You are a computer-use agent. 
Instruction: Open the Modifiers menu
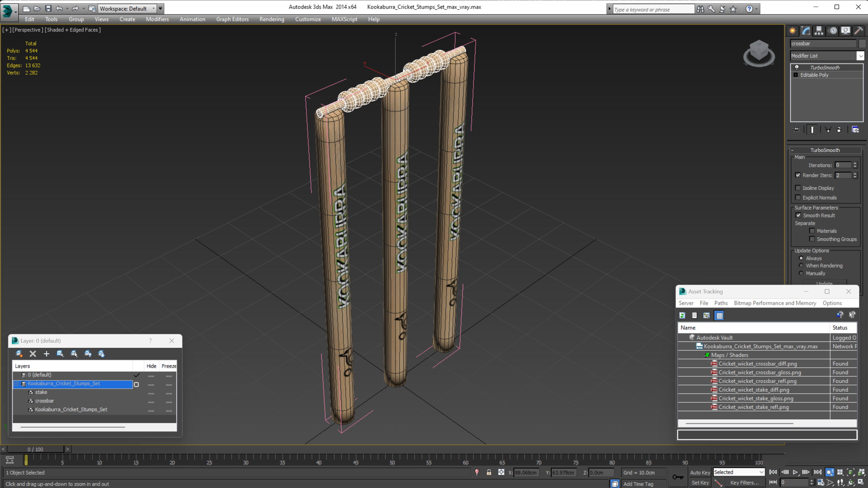pyautogui.click(x=157, y=19)
